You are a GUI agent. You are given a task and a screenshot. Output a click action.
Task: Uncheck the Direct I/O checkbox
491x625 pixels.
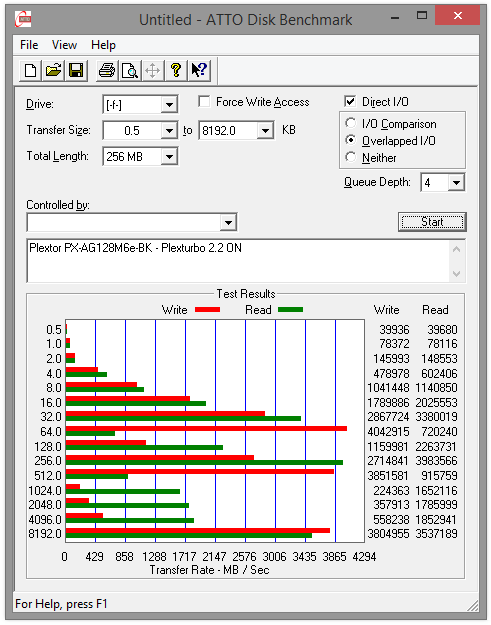click(350, 102)
